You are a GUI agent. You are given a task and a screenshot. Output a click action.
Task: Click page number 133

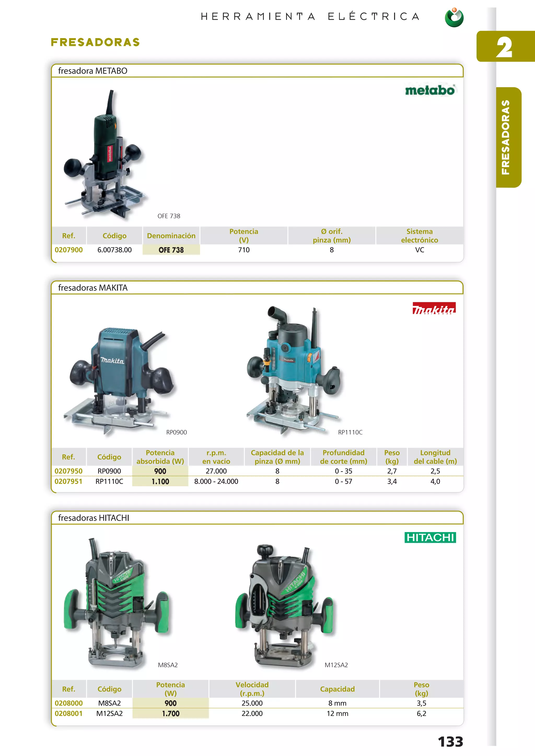[x=450, y=742]
